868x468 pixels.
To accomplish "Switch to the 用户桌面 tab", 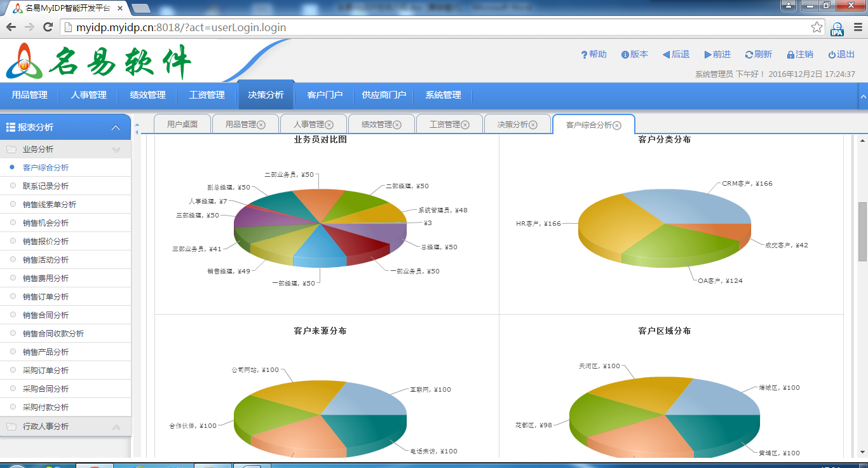I will [182, 125].
